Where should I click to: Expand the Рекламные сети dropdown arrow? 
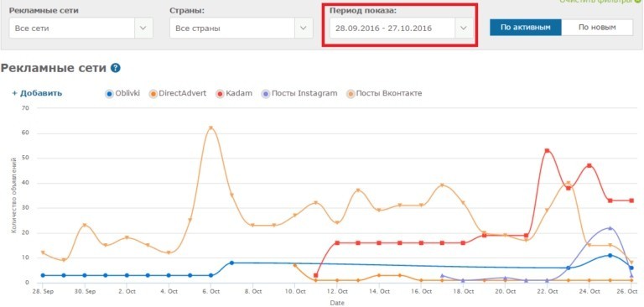[143, 28]
